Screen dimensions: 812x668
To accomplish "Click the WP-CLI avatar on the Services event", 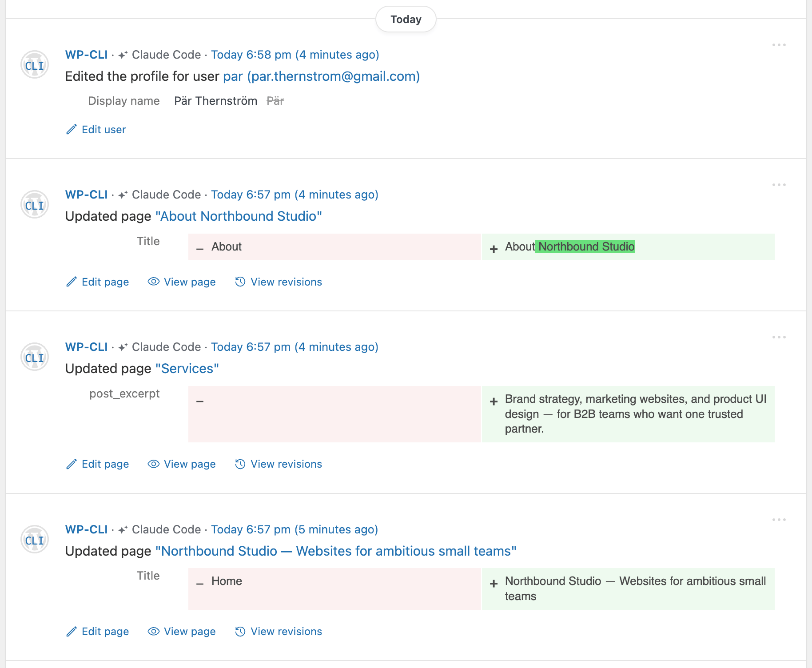I will tap(35, 357).
